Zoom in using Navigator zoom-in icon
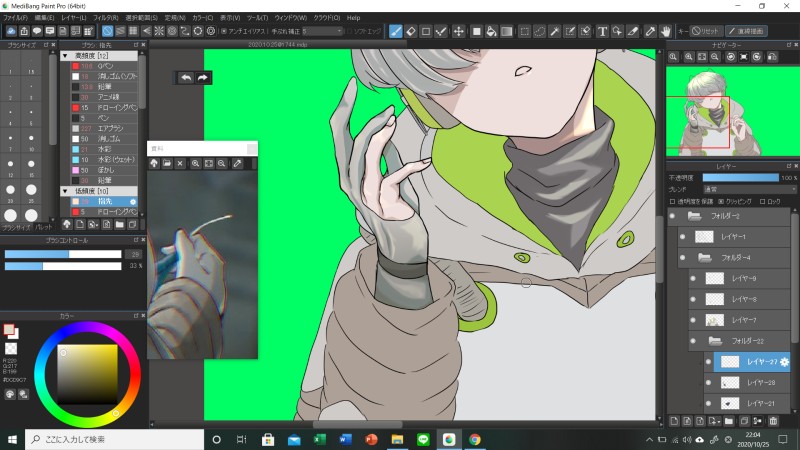The height and width of the screenshot is (450, 800). (x=688, y=57)
